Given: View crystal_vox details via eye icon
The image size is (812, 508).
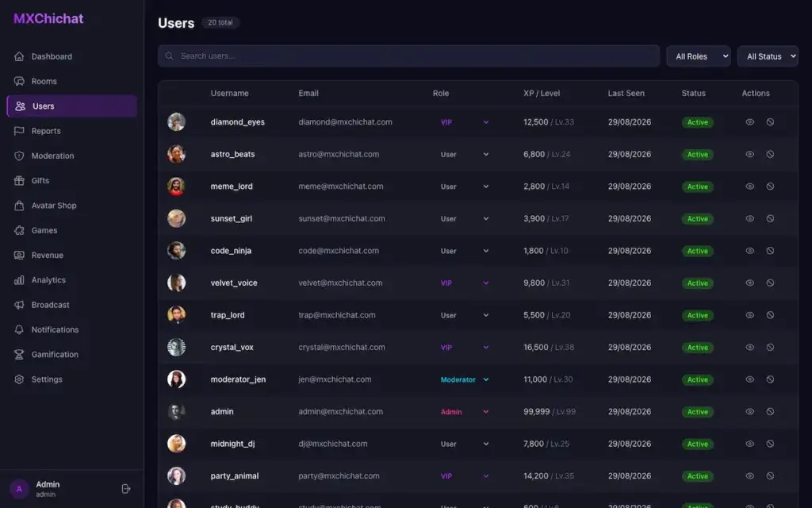Looking at the screenshot, I should (x=749, y=348).
